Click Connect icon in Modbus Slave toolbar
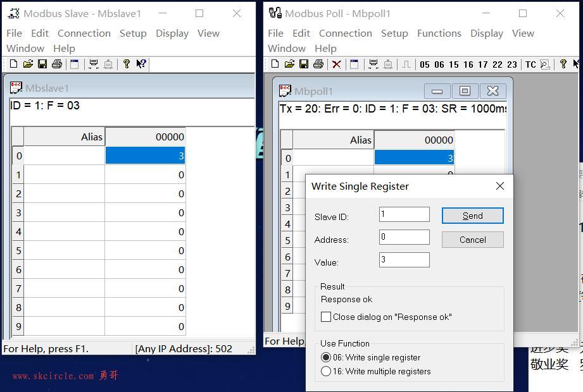The height and width of the screenshot is (392, 583). coord(94,64)
